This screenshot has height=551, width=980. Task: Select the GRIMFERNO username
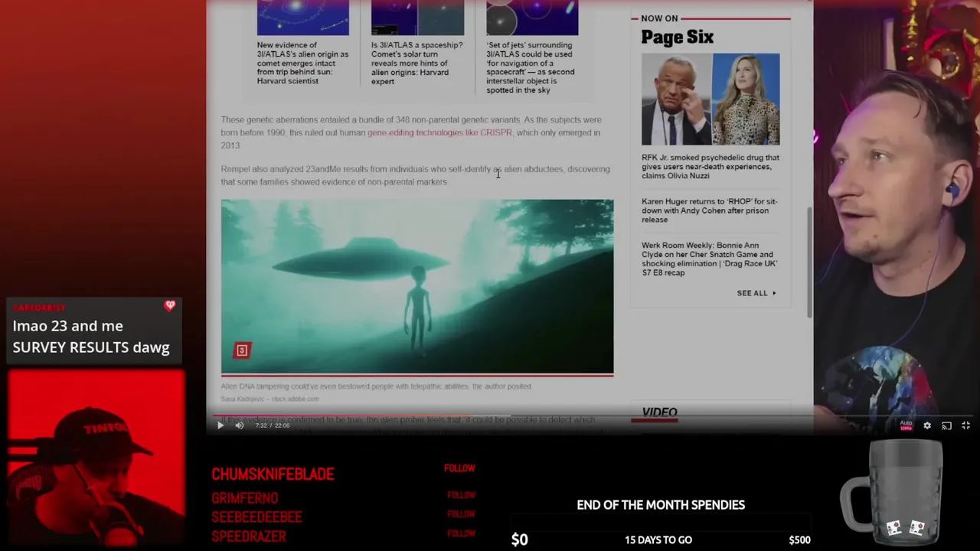(245, 498)
